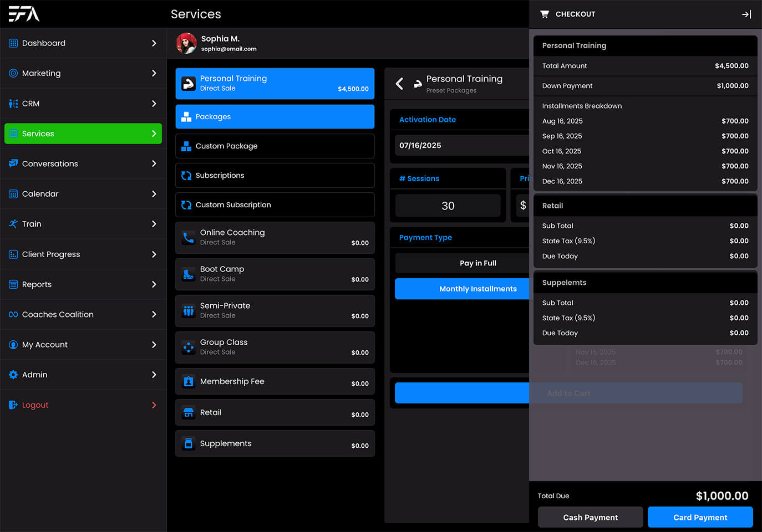Viewport: 762px width, 532px height.
Task: Edit the number of sessions field
Action: tap(448, 206)
